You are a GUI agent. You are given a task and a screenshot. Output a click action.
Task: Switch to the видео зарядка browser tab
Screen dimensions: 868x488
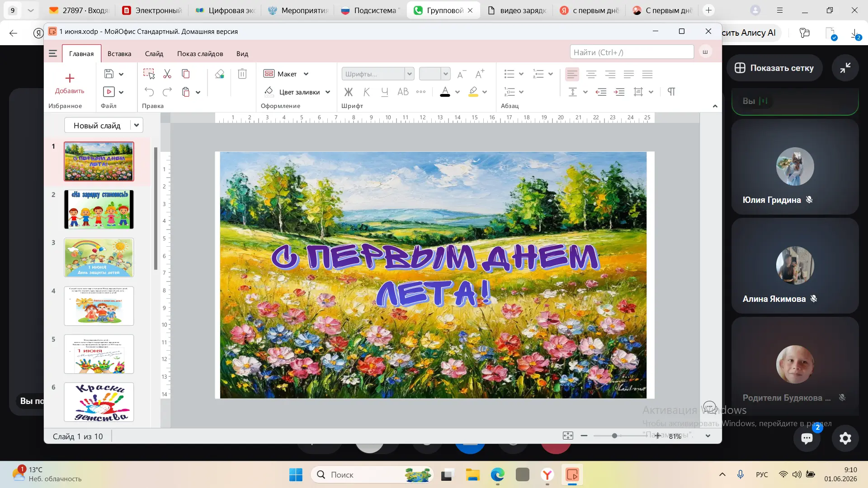[x=517, y=10]
